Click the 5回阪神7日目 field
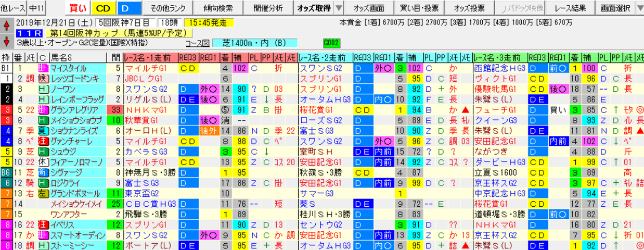This screenshot has width=644, height=250. coord(126,23)
